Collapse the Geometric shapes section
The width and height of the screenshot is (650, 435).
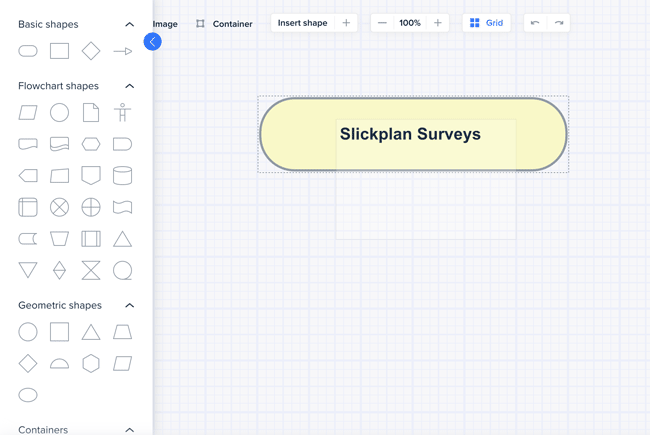point(129,305)
